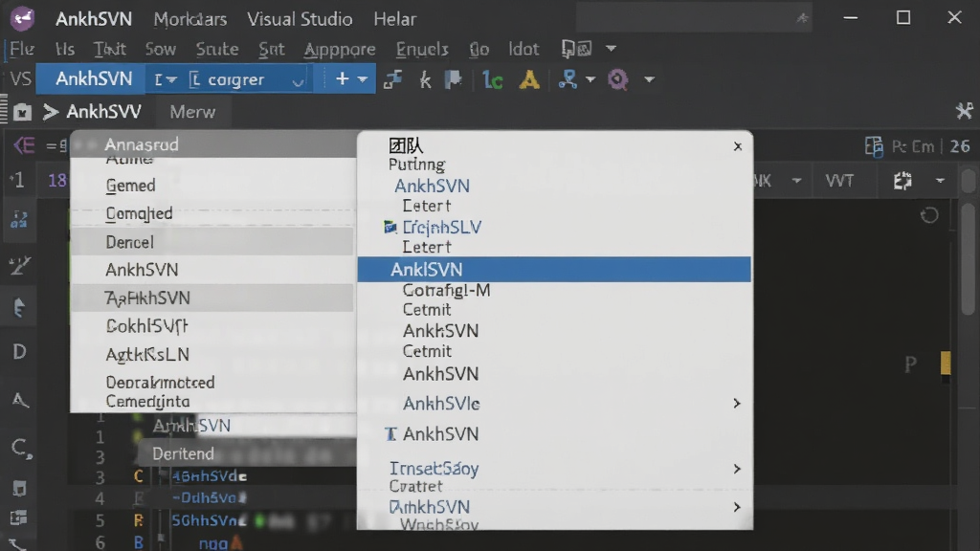Viewport: 980px width, 551px height.
Task: Click the document panel icon near 26
Action: click(874, 146)
